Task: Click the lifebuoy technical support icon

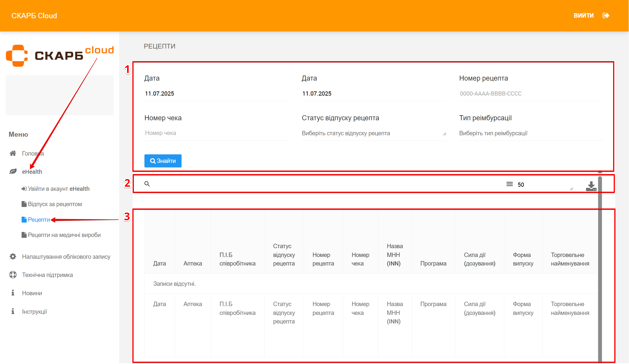Action: (13, 275)
